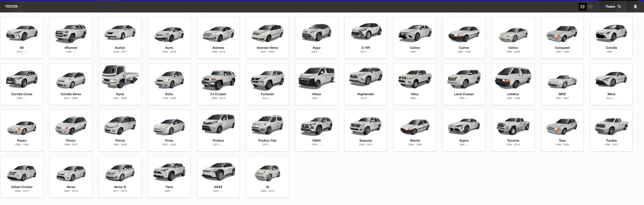The width and height of the screenshot is (644, 205).
Task: Click the calculator icon in the header
Action: tap(635, 7)
